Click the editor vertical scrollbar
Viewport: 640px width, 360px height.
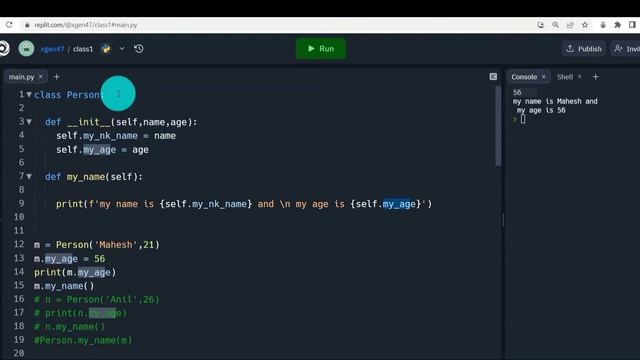(498, 127)
